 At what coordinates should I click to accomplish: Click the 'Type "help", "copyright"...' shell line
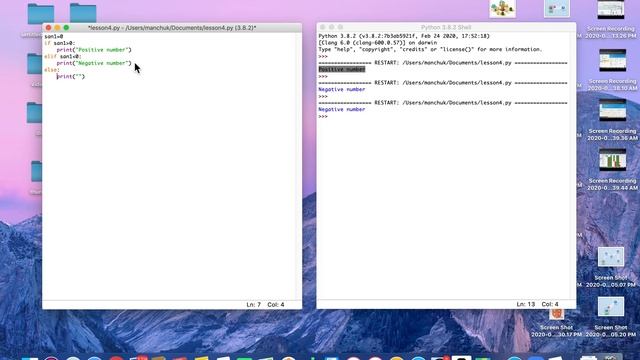tap(430, 49)
